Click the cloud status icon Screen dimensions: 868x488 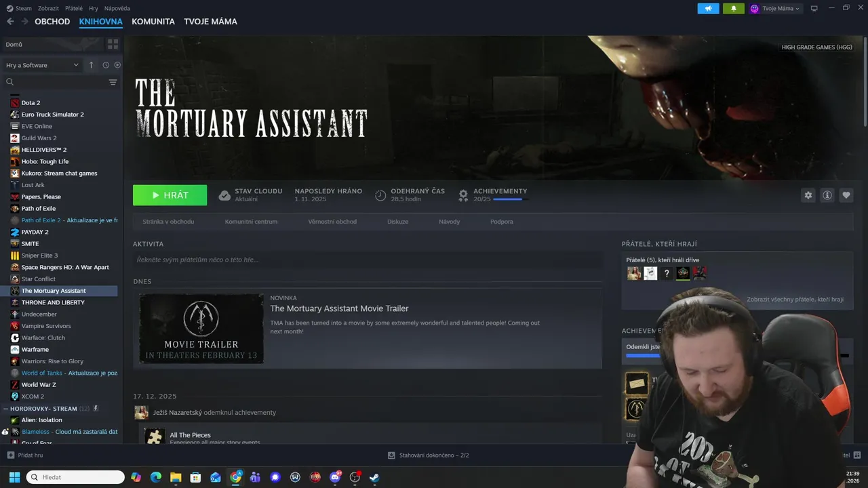(224, 195)
